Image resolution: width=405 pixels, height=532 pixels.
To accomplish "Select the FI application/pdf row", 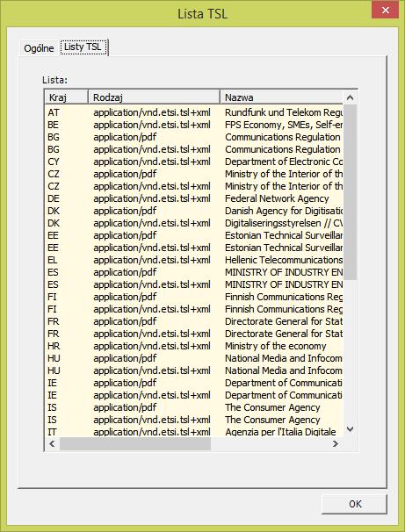I will coord(194,297).
